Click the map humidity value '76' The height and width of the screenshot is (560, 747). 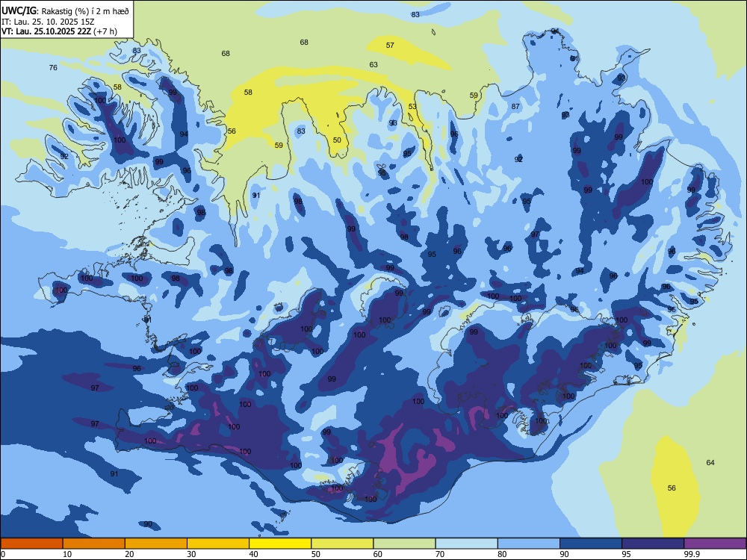(53, 68)
